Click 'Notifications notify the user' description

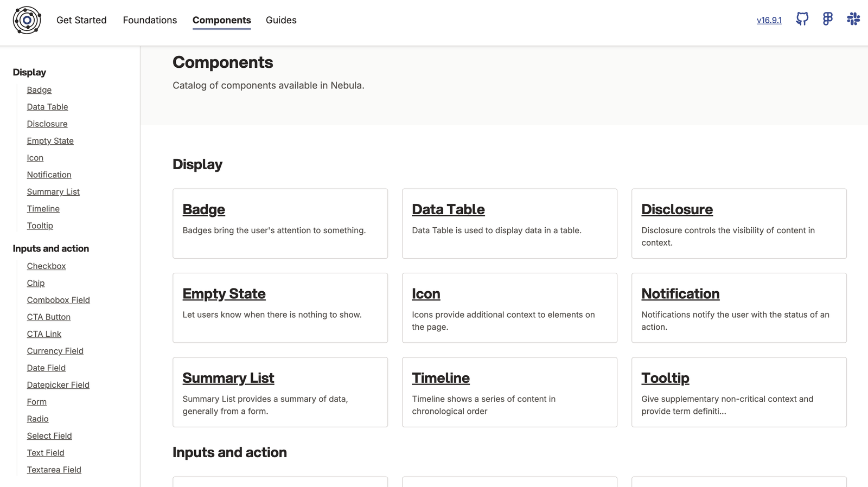pos(735,321)
